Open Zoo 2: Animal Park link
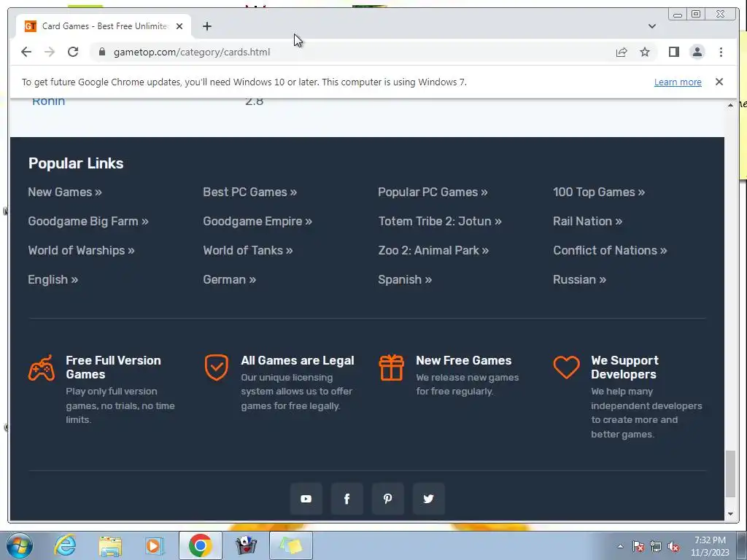Image resolution: width=747 pixels, height=560 pixels. (433, 251)
